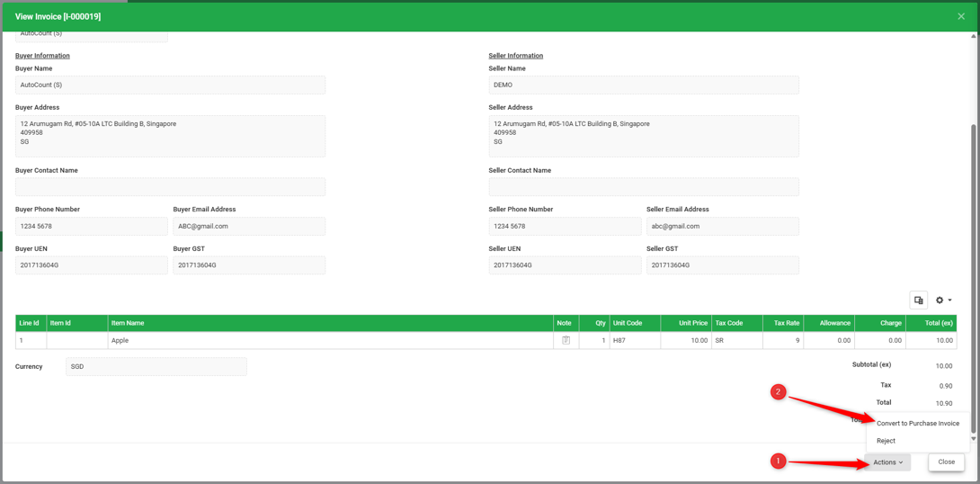Screen dimensions: 980x484
Task: Open the gear settings dropdown above the grid
Action: coord(943,300)
